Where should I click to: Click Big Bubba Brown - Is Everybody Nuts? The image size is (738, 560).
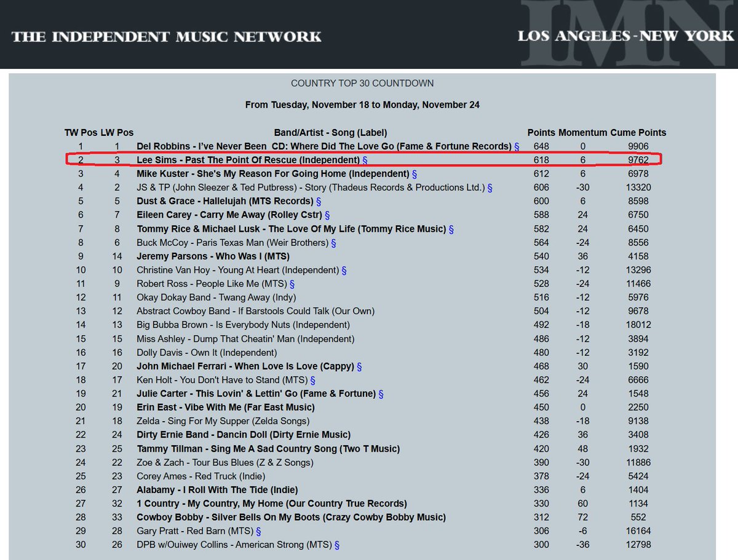[243, 325]
